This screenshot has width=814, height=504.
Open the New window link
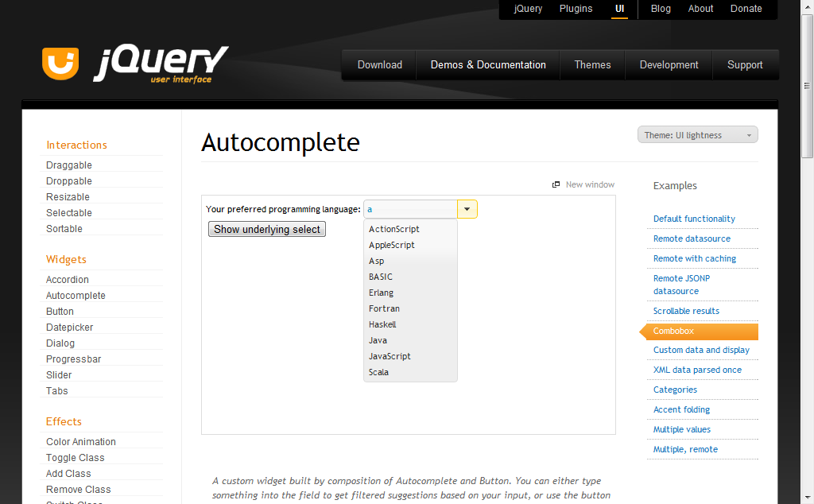click(x=590, y=184)
